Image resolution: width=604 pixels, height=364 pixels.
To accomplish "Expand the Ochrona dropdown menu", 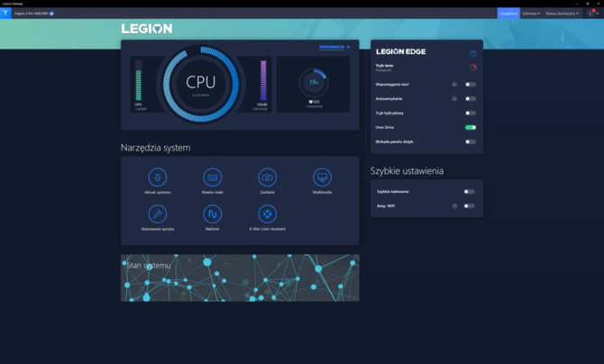I will [531, 14].
